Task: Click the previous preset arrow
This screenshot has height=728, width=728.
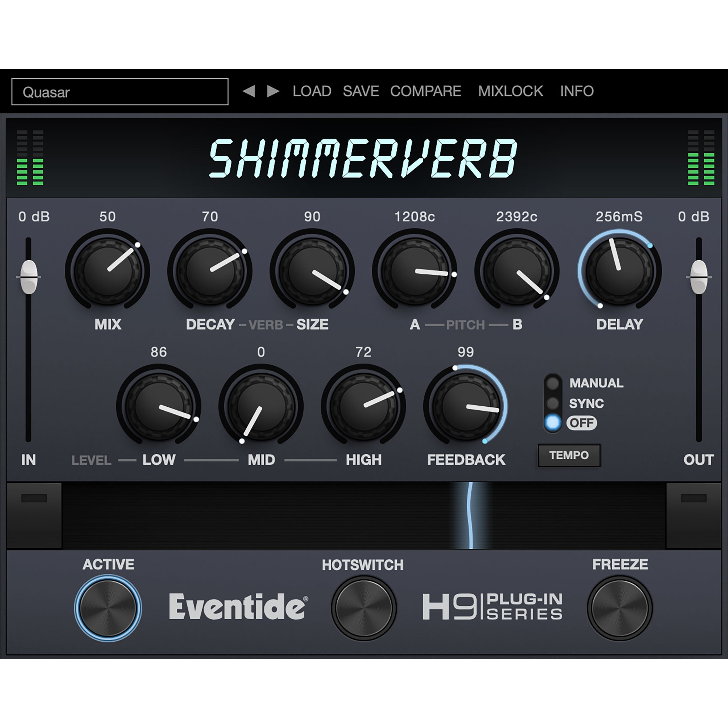Action: pyautogui.click(x=250, y=91)
